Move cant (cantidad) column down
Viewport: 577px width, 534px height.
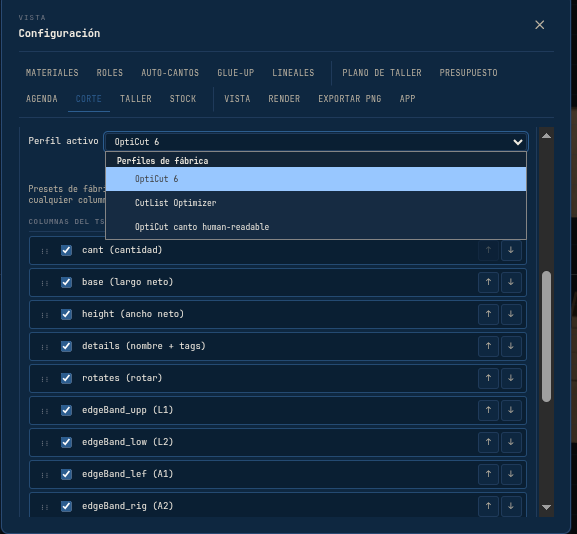pos(511,250)
